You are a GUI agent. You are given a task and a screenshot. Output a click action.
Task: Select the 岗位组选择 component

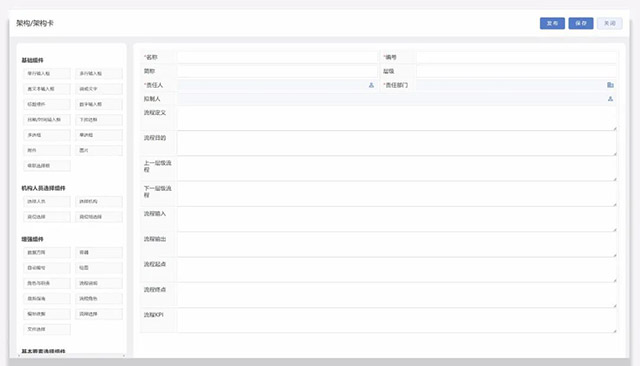(x=98, y=217)
